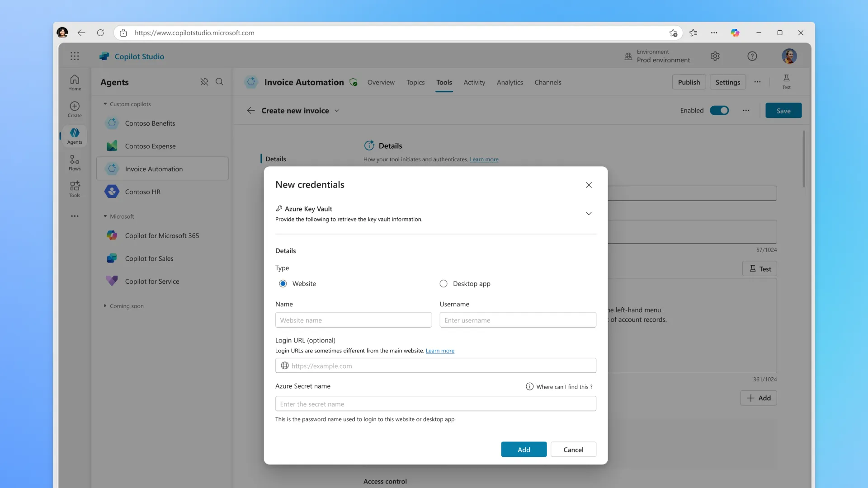Show more left rail options ellipsis

pyautogui.click(x=75, y=216)
